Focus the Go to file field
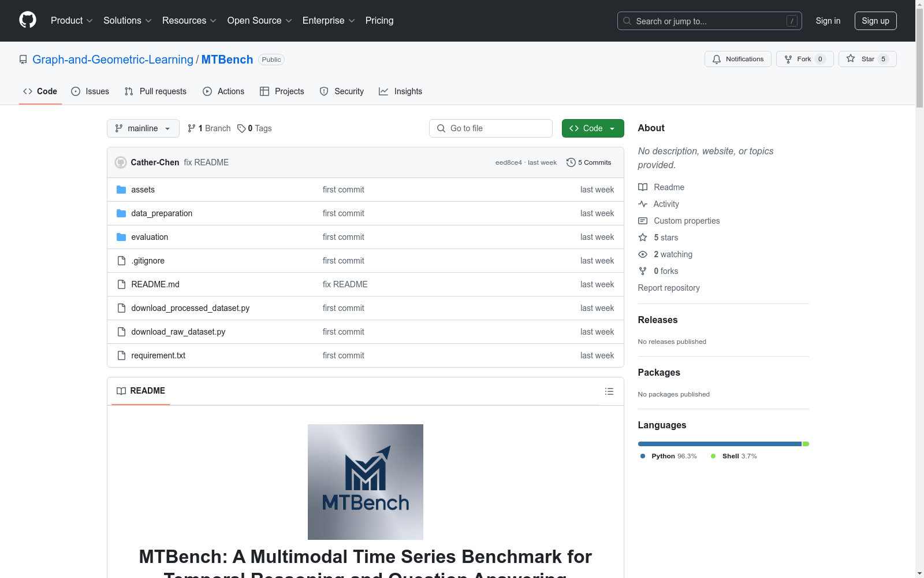The height and width of the screenshot is (578, 924). tap(491, 128)
